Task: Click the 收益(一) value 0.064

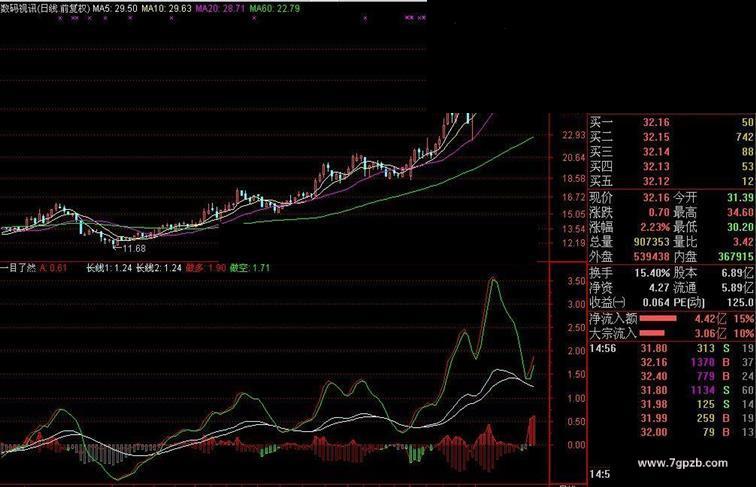Action: tap(656, 303)
